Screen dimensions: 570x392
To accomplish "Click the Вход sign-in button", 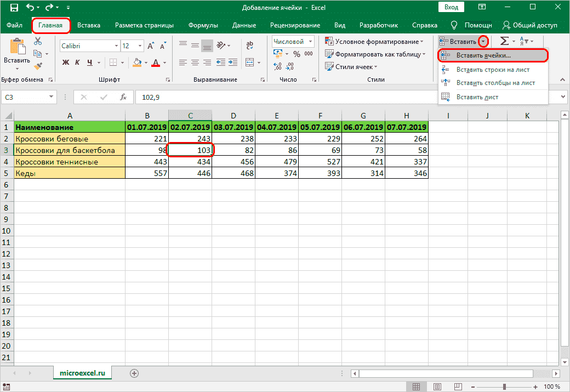I will pos(451,8).
